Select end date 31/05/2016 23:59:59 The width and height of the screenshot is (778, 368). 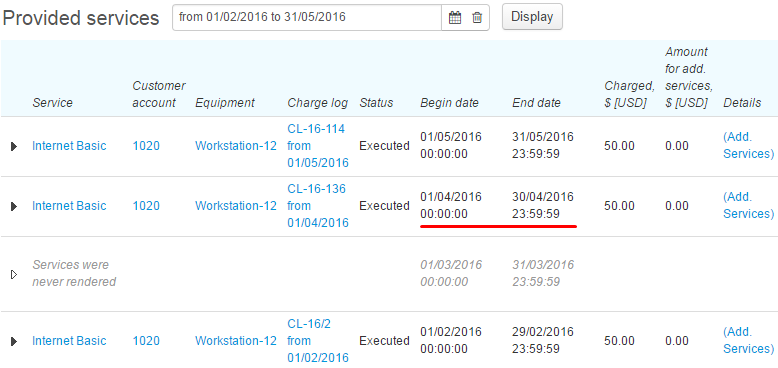coord(543,145)
